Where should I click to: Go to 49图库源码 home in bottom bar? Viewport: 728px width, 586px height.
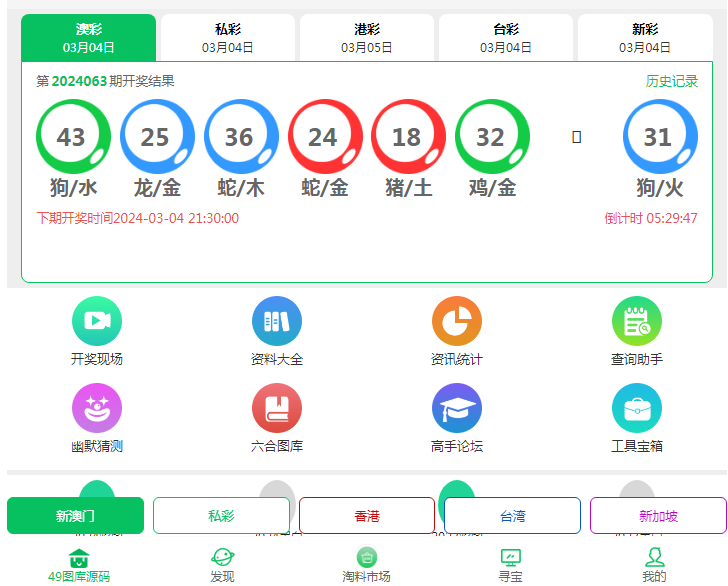pos(79,566)
